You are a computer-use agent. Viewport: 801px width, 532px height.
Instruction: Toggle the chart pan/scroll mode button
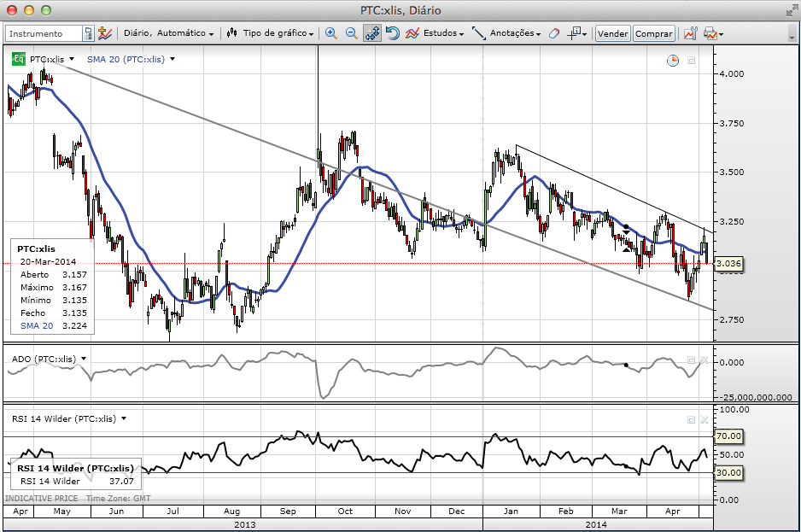[371, 33]
